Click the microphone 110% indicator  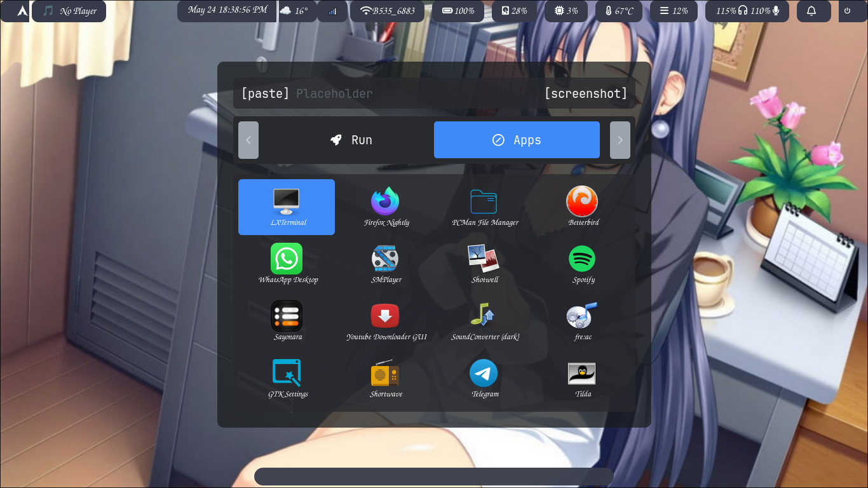tap(765, 11)
